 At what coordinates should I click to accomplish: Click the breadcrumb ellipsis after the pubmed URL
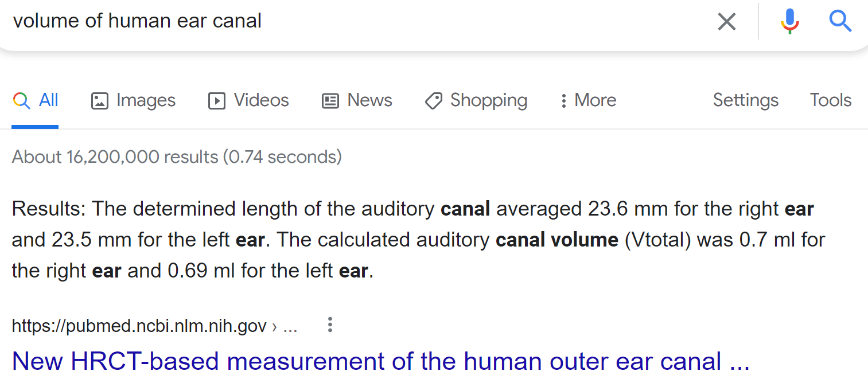pos(290,326)
